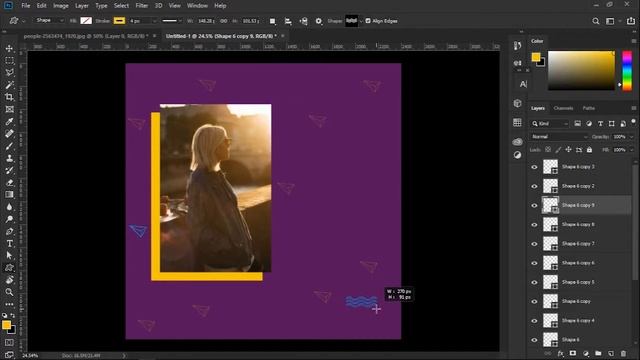Open the search icon in options bar
Screen dimensions: 640x360
pyautogui.click(x=596, y=21)
